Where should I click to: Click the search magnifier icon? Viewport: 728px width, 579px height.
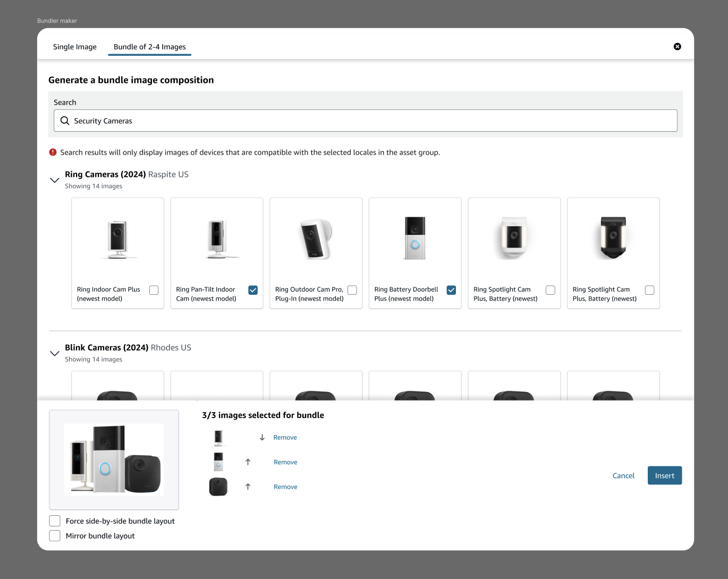65,121
